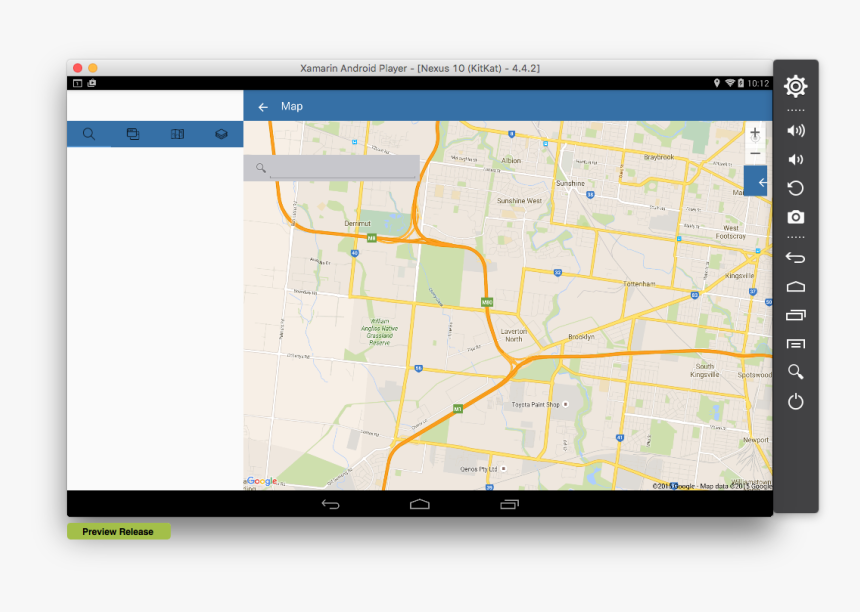Go back using the Map header arrow

click(263, 107)
